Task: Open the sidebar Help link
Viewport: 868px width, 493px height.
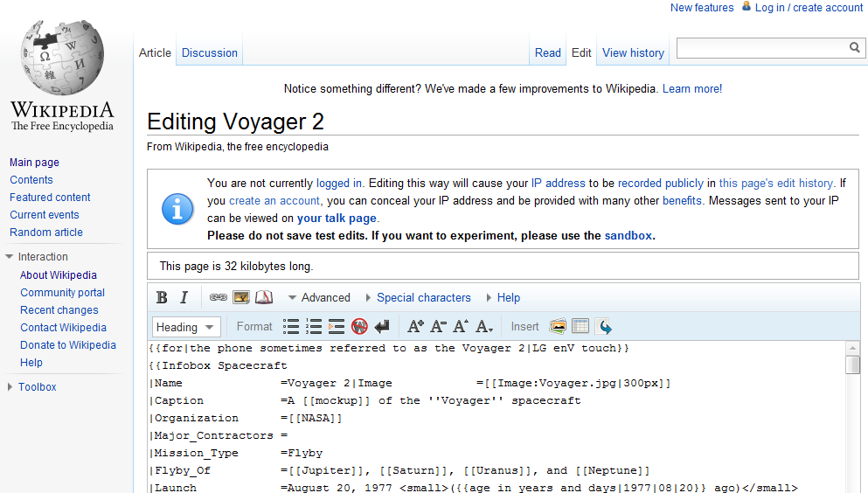Action: tap(31, 363)
